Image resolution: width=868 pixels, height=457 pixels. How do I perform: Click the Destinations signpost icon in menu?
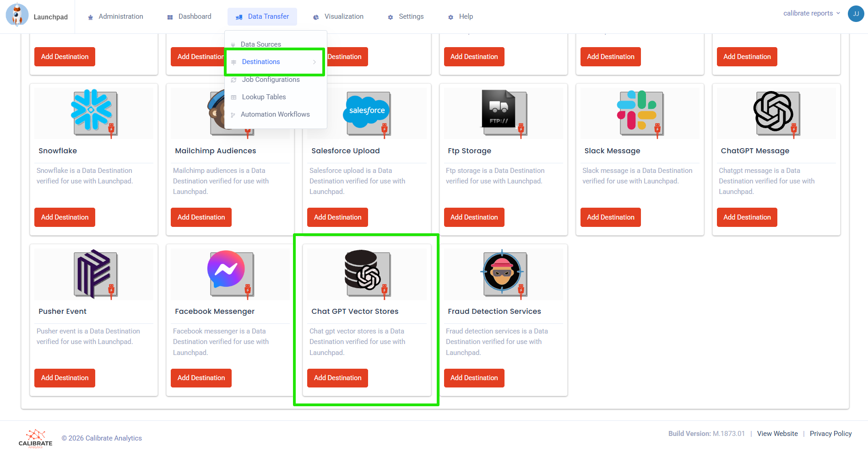(x=233, y=62)
